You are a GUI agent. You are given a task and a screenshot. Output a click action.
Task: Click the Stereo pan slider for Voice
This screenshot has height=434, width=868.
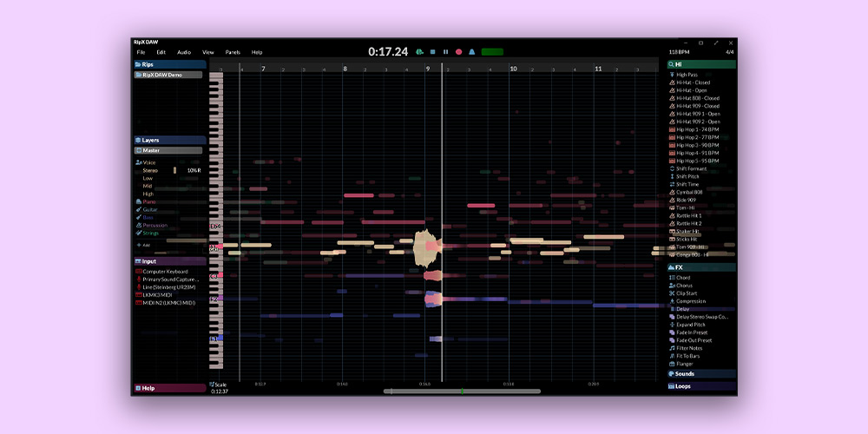pyautogui.click(x=174, y=170)
